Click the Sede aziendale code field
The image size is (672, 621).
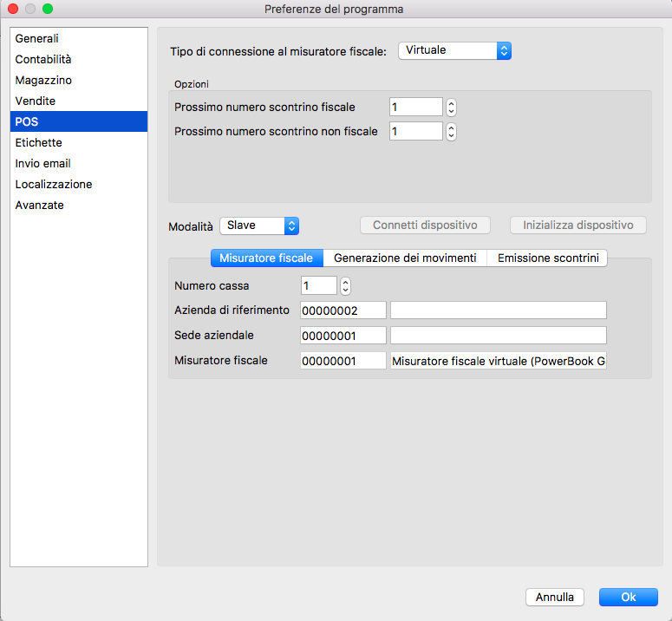343,336
